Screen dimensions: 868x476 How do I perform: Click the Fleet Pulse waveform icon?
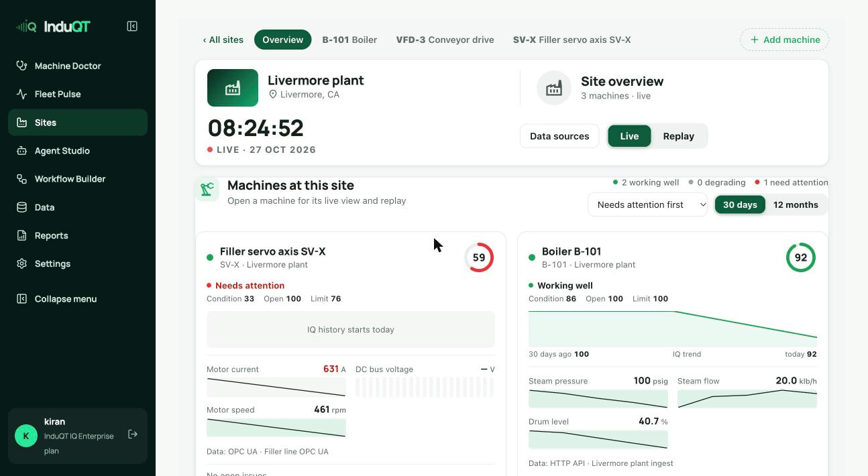tap(22, 94)
